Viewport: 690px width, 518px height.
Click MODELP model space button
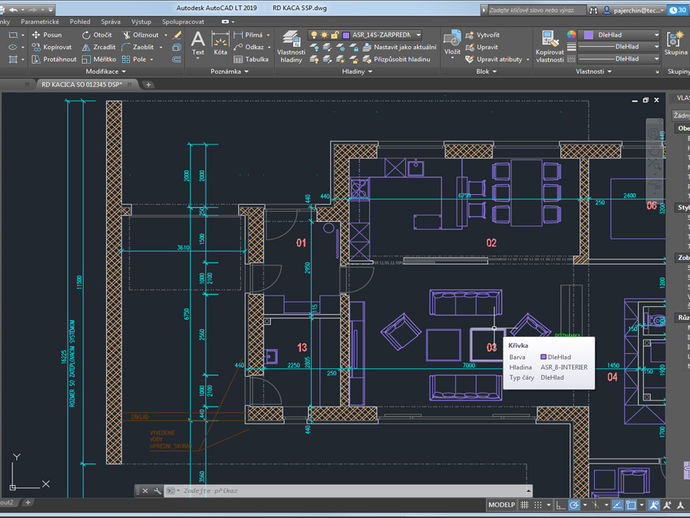tap(501, 505)
